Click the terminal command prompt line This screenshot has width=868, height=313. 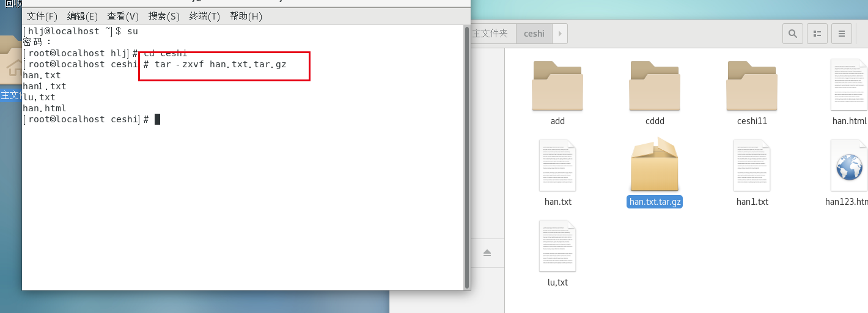pos(91,119)
